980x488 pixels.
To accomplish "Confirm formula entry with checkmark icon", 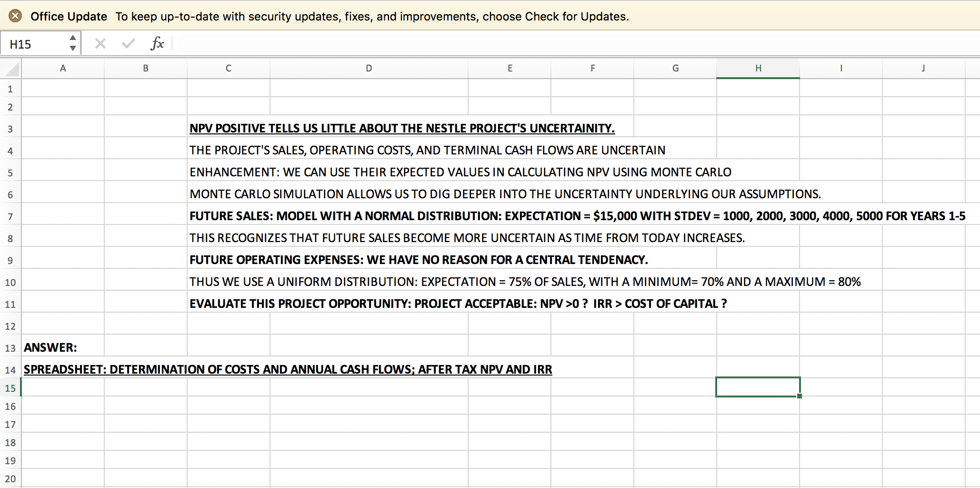I will [x=128, y=44].
